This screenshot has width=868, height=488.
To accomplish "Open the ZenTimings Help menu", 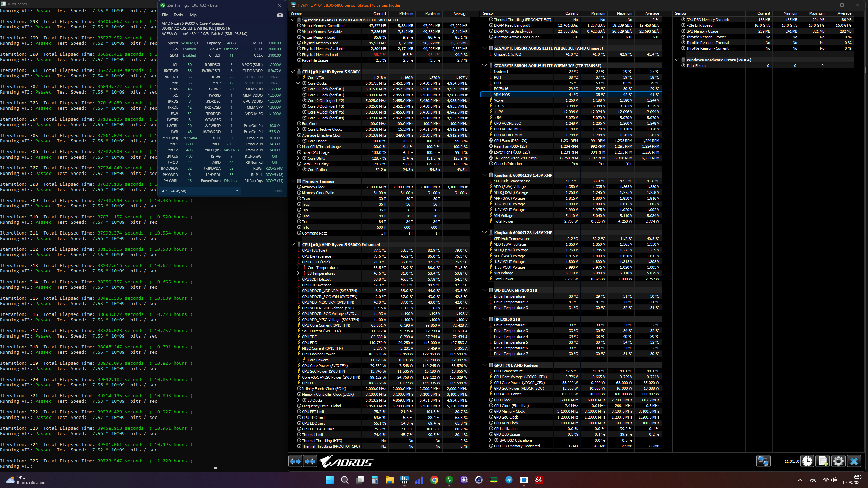I will tap(192, 15).
